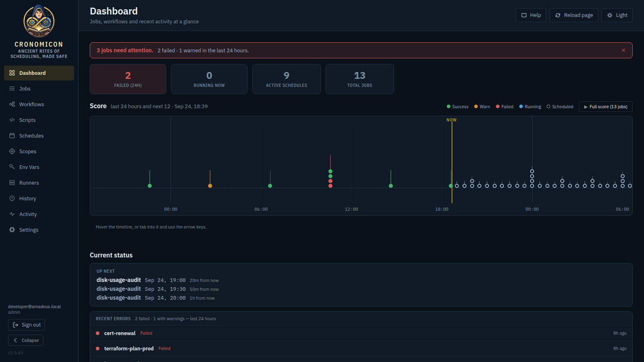Open the Env Vars page
The height and width of the screenshot is (362, 644).
pos(39,167)
